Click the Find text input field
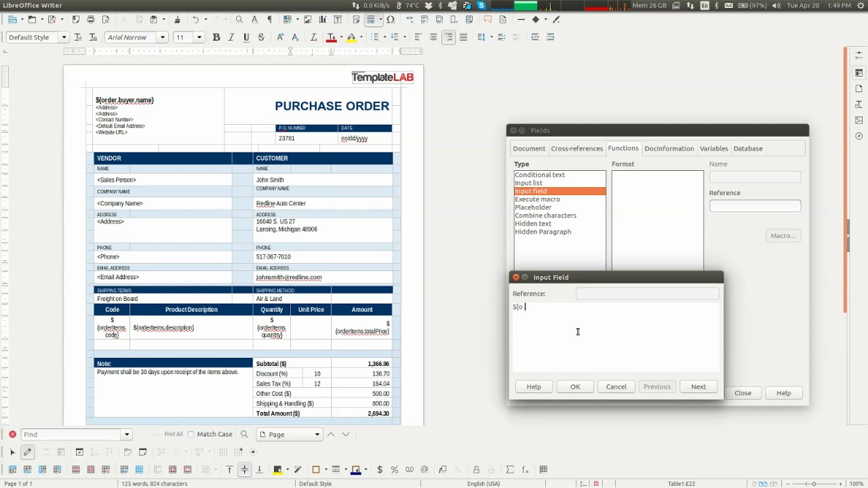The image size is (868, 488). (72, 434)
